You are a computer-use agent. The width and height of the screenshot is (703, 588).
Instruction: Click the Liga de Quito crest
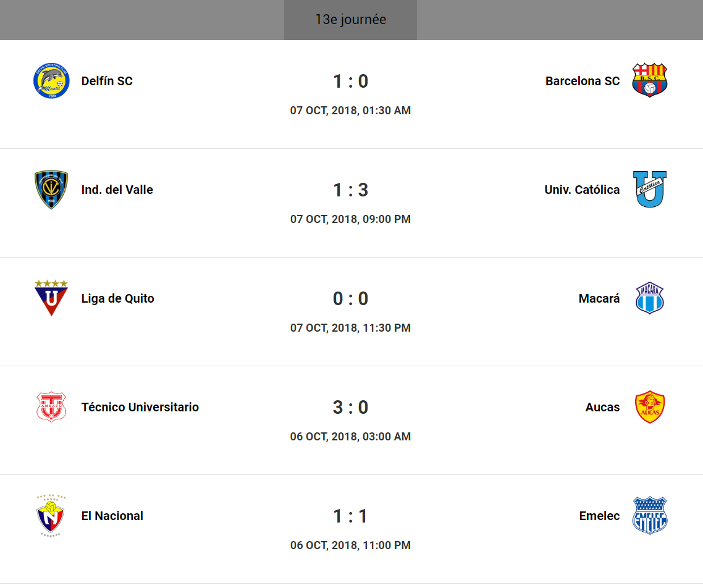[x=51, y=298]
